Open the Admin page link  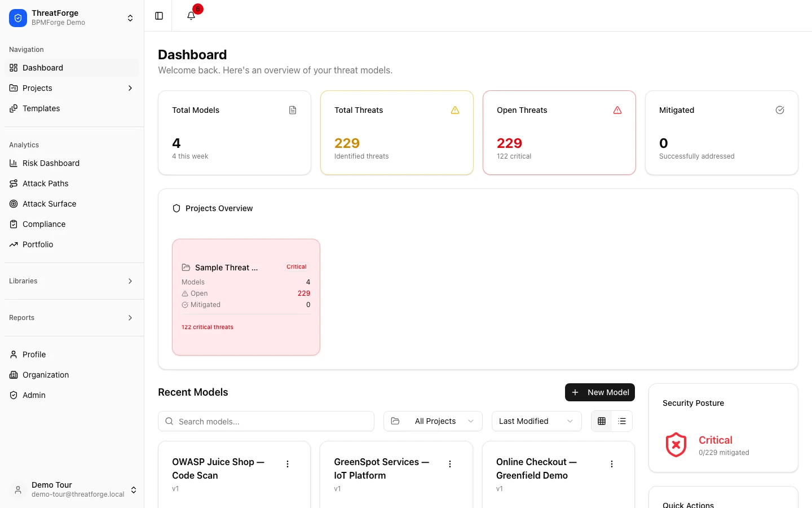(x=72, y=395)
